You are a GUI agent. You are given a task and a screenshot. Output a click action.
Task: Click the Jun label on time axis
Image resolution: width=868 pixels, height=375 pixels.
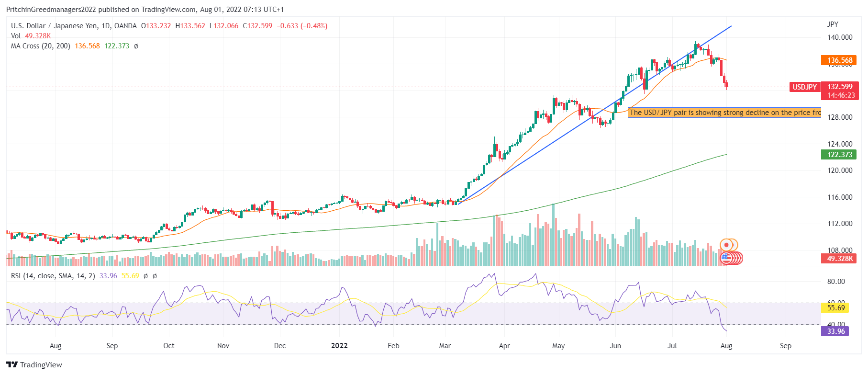click(615, 346)
